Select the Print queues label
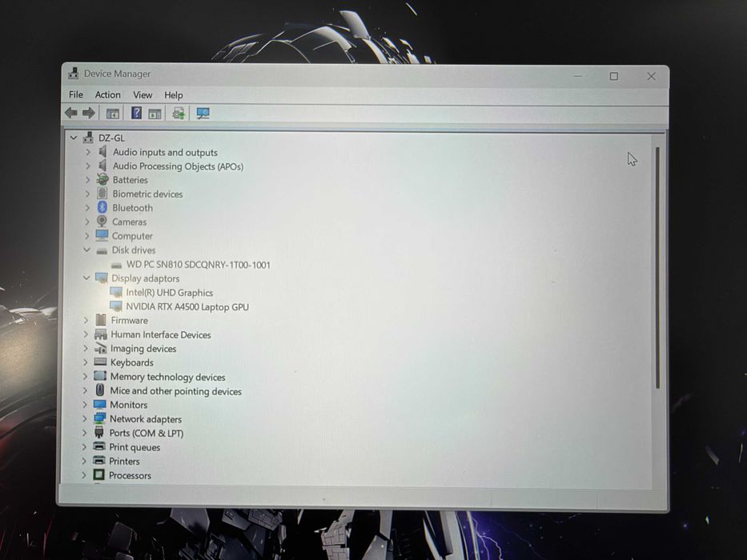Image resolution: width=747 pixels, height=560 pixels. [135, 447]
